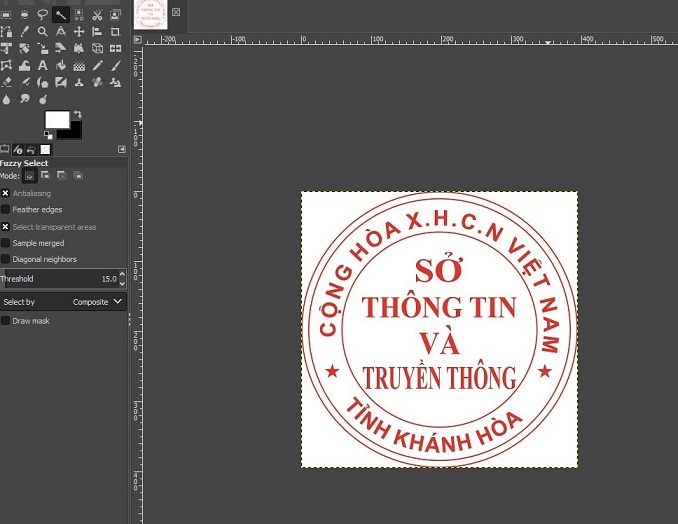Open the tool options panel configuration menu
This screenshot has height=524, width=678.
tap(122, 149)
